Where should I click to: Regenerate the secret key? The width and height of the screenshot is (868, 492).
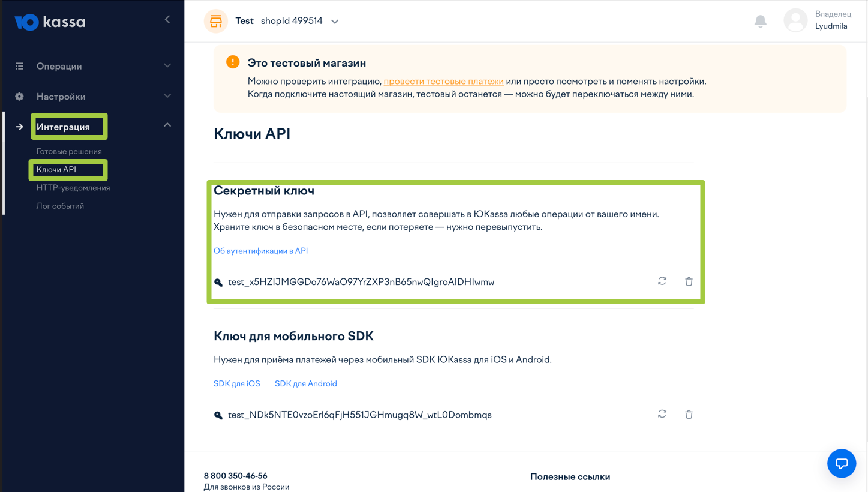click(x=662, y=281)
